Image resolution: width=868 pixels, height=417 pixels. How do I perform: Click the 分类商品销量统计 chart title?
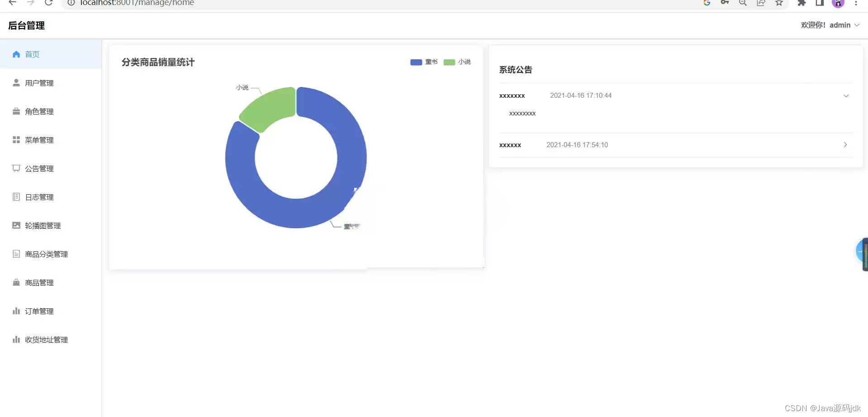[x=158, y=62]
